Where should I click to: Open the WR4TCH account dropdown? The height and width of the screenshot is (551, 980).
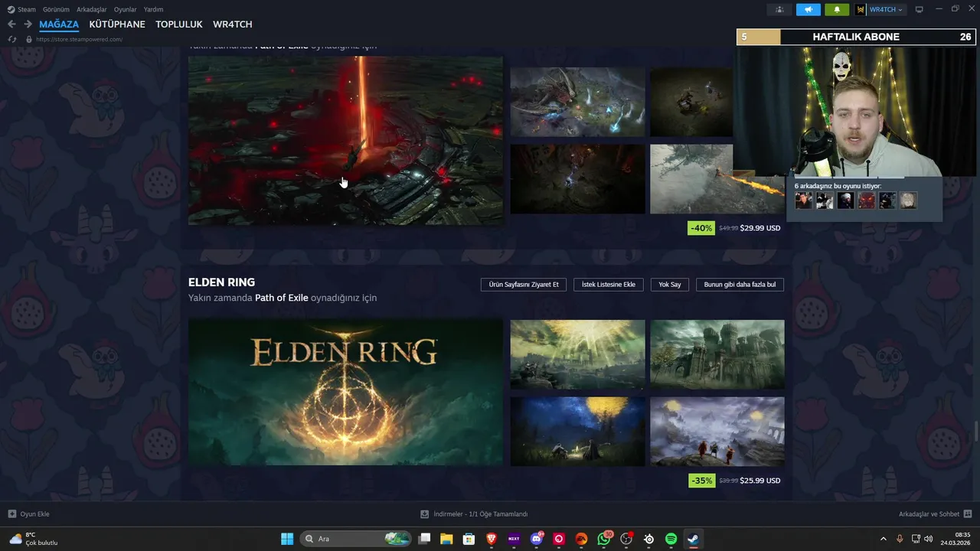pyautogui.click(x=886, y=9)
